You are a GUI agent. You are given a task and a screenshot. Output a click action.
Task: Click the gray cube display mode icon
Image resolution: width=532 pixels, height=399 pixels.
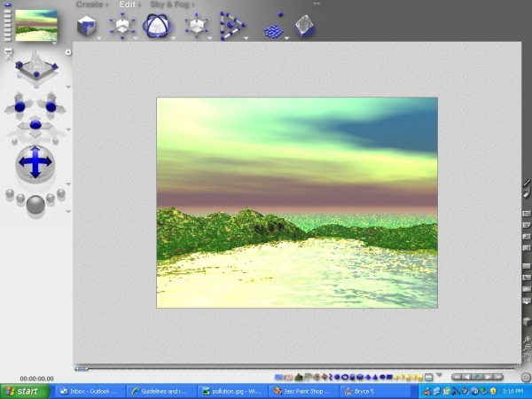pyautogui.click(x=527, y=321)
